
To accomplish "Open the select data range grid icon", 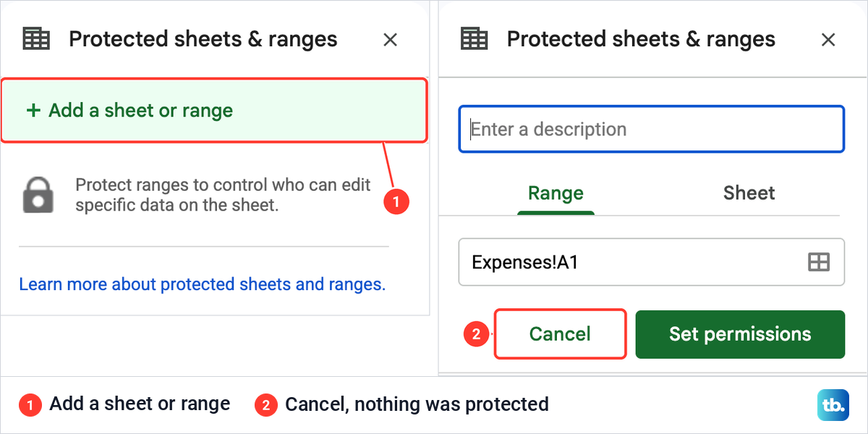I will [818, 262].
